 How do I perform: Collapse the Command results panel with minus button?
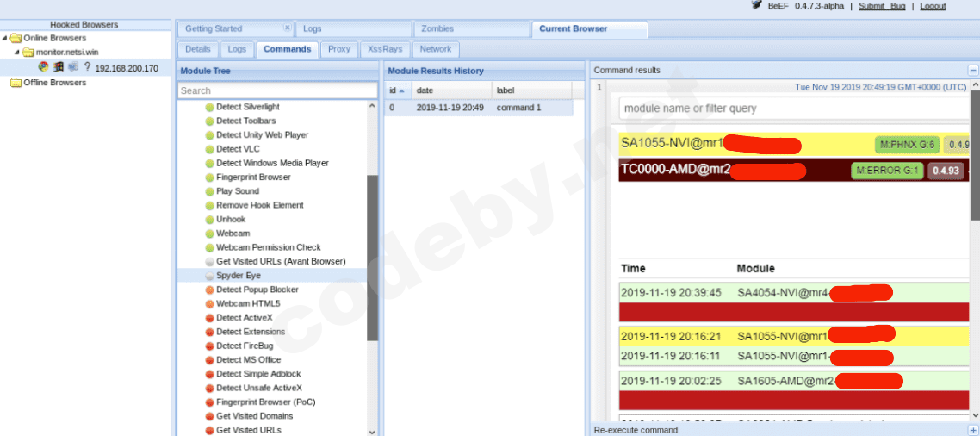[x=972, y=71]
